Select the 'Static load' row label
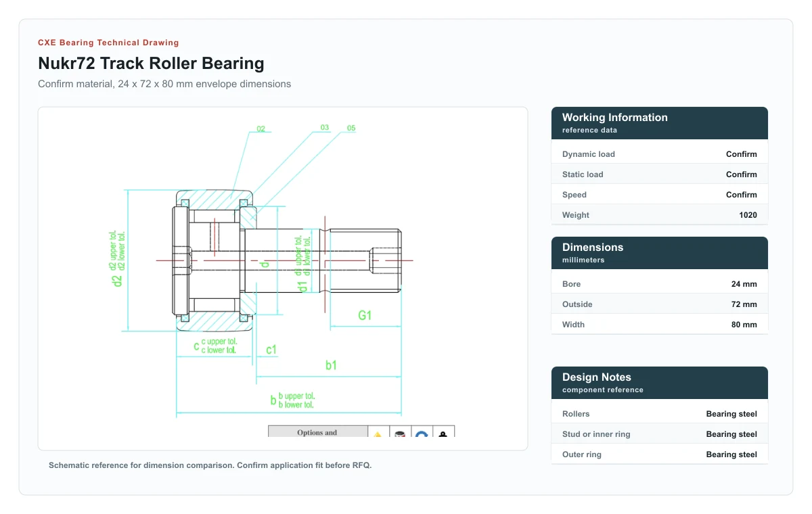812x514 pixels. point(583,174)
